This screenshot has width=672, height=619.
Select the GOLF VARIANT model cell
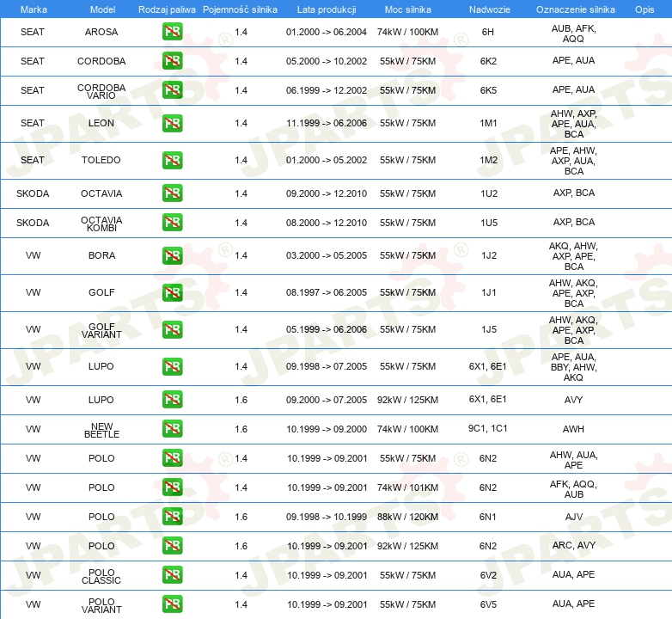(x=101, y=330)
